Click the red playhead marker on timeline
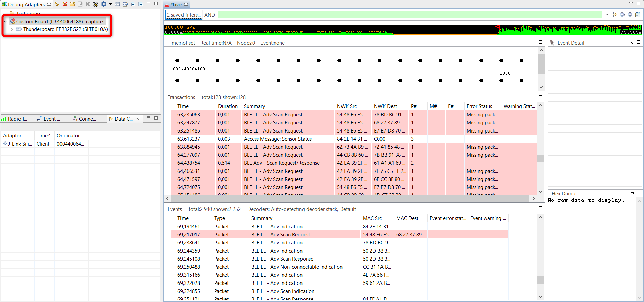 498,27
